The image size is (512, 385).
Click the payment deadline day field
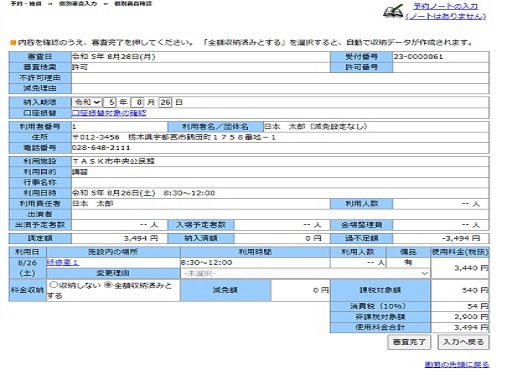(165, 102)
